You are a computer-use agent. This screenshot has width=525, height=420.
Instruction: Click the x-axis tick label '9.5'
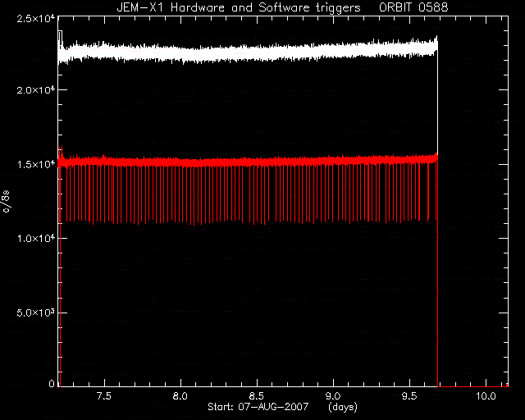coord(409,396)
